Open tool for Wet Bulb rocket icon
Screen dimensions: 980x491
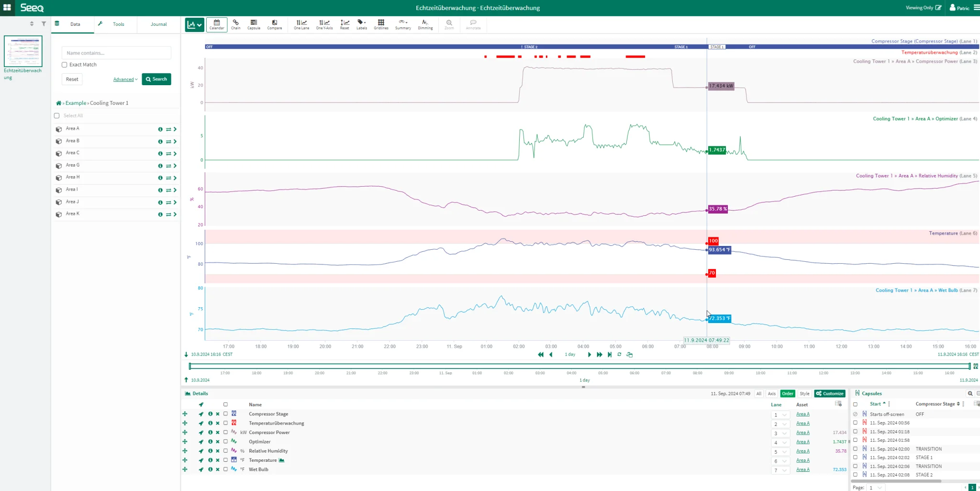click(201, 469)
